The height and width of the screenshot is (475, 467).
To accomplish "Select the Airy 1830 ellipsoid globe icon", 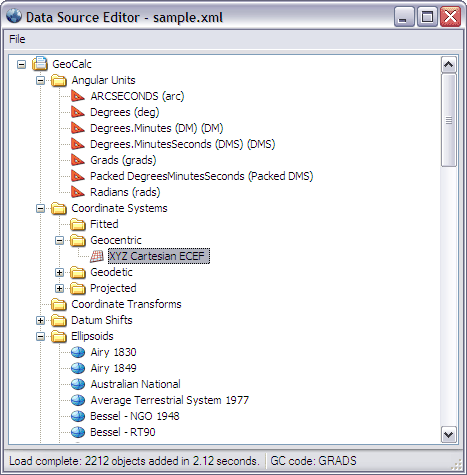I will (78, 352).
